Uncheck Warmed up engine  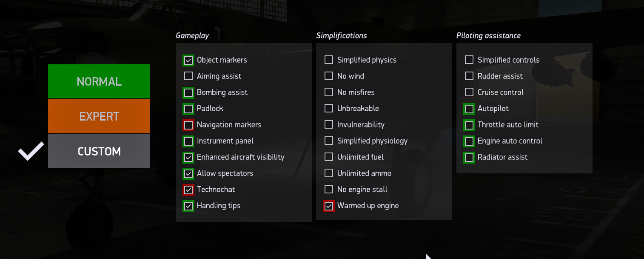[329, 206]
